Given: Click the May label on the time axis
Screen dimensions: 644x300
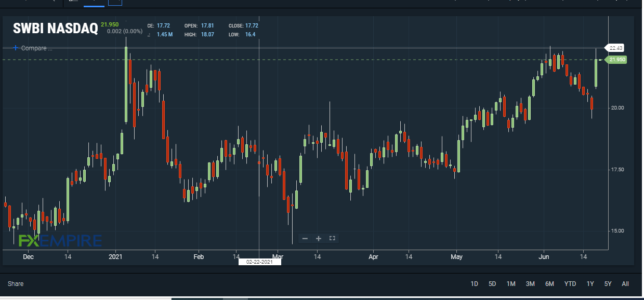Looking at the screenshot, I should [x=456, y=256].
